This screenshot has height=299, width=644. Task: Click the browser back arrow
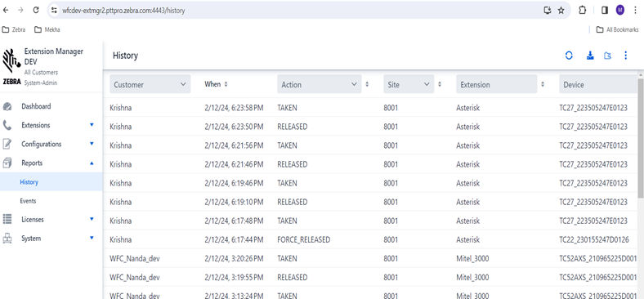pos(6,11)
